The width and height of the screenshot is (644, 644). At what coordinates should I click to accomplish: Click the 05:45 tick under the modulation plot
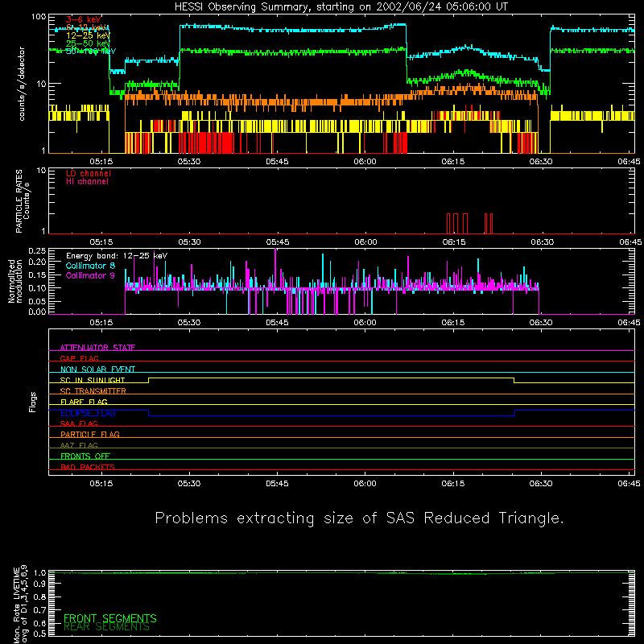pyautogui.click(x=277, y=323)
